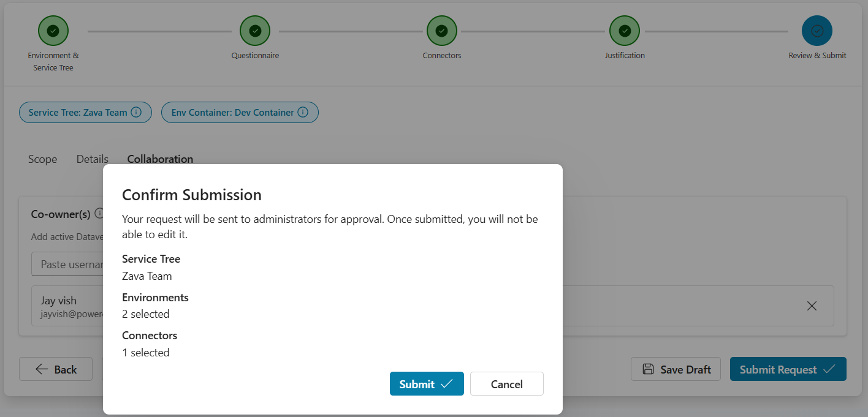Cancel the Confirm Submission dialog
Viewport: 868px width, 417px height.
click(x=507, y=384)
